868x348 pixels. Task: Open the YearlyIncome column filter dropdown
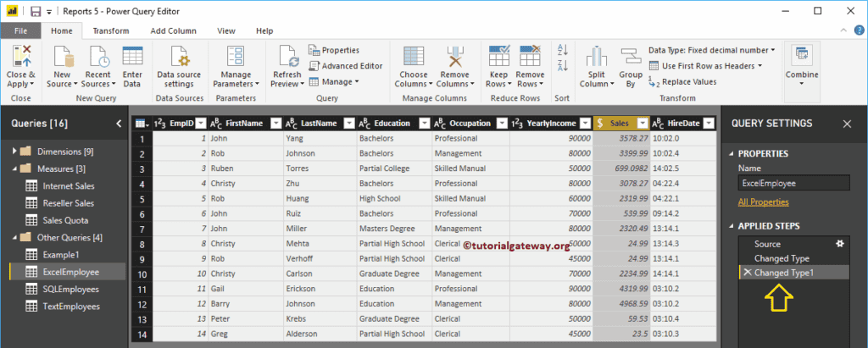pyautogui.click(x=585, y=124)
